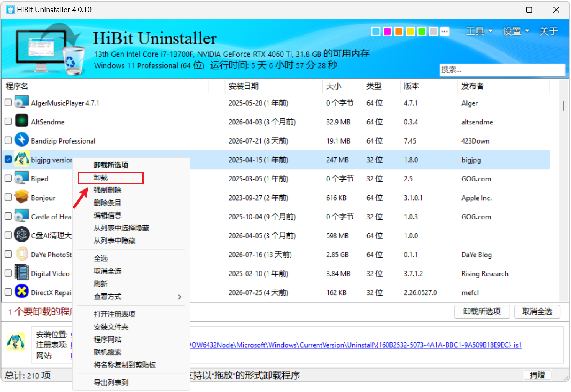
Task: Click the Bonjour box icon
Action: pos(21,197)
